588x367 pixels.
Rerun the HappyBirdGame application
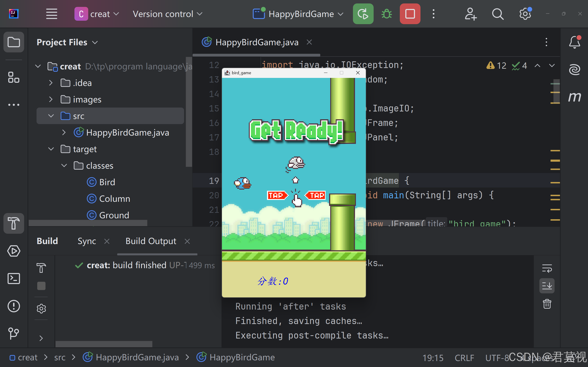click(x=363, y=14)
